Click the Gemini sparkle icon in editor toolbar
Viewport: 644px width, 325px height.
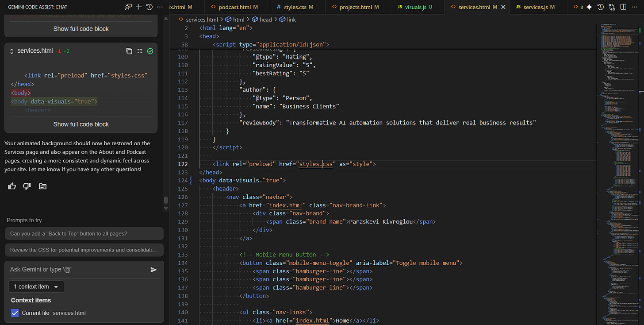pyautogui.click(x=589, y=7)
